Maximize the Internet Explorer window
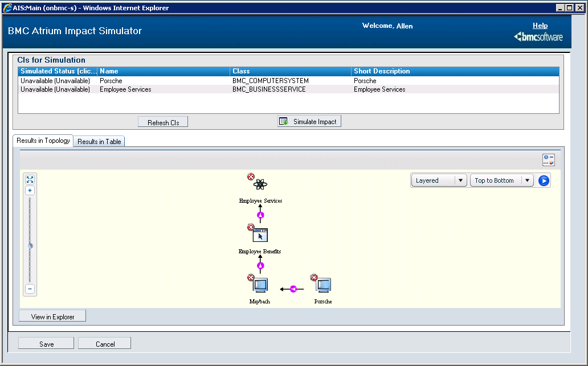588x366 pixels. click(570, 8)
